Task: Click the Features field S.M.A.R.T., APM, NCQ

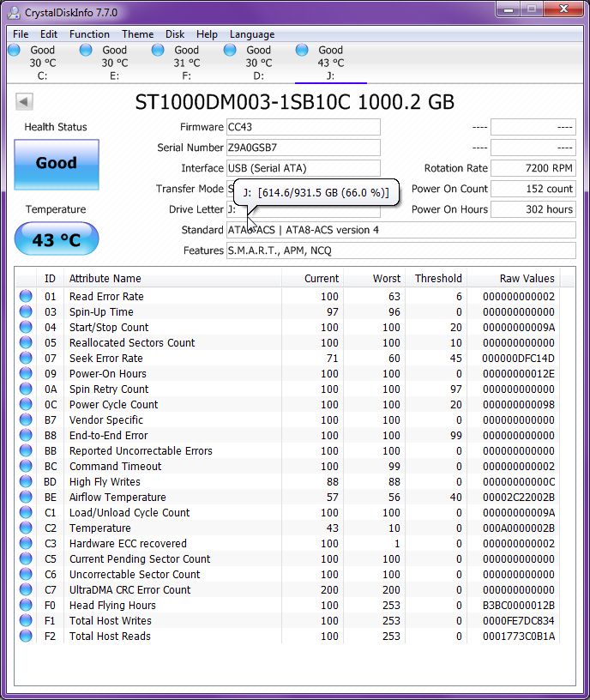Action: (401, 250)
